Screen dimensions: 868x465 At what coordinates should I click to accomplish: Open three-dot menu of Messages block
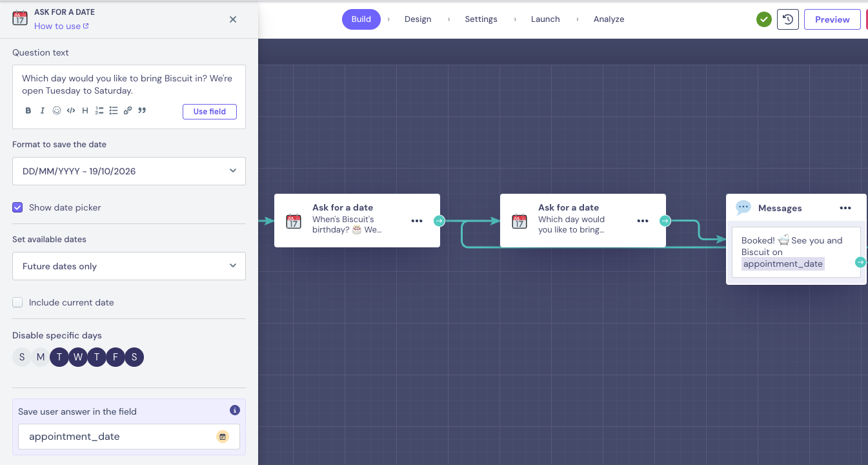(x=845, y=208)
